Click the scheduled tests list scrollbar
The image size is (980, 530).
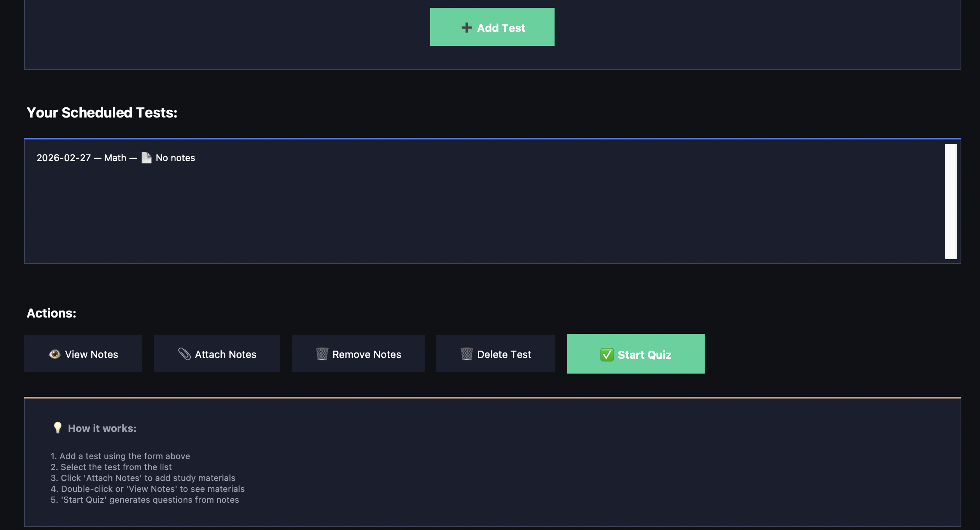tap(950, 201)
